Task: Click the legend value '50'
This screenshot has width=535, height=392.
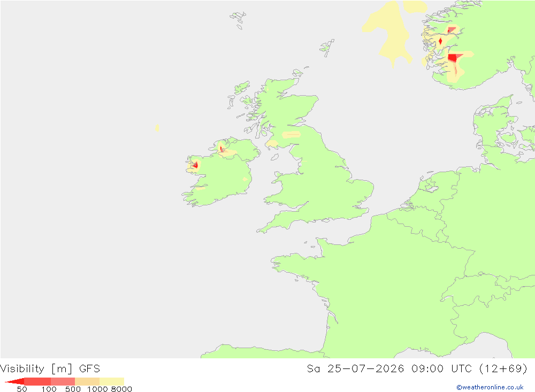Action: (22, 389)
